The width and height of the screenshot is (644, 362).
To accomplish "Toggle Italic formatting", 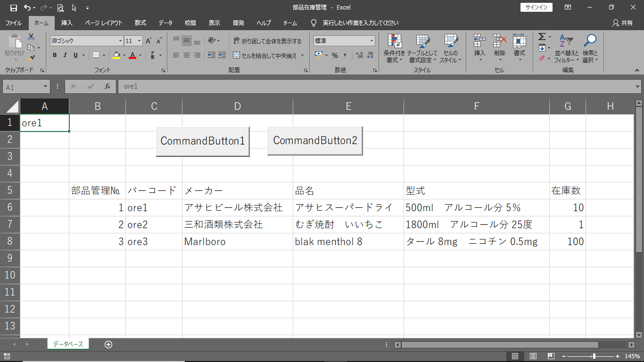I will tap(65, 55).
